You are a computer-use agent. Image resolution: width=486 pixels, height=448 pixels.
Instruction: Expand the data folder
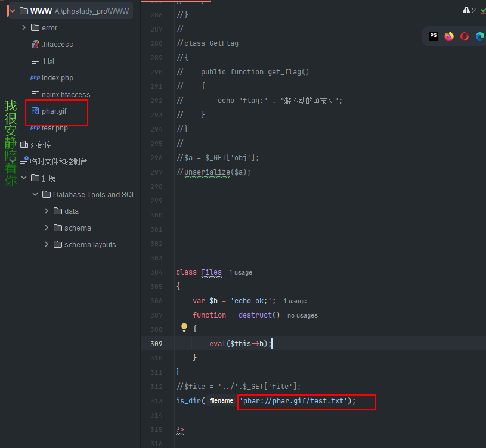pos(47,211)
